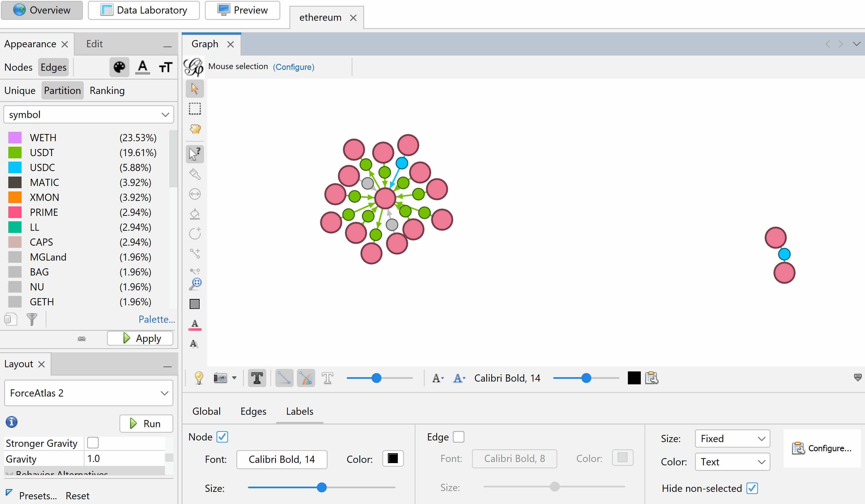Viewport: 865px width, 504px height.
Task: Click the USDT green color swatch
Action: (x=15, y=152)
